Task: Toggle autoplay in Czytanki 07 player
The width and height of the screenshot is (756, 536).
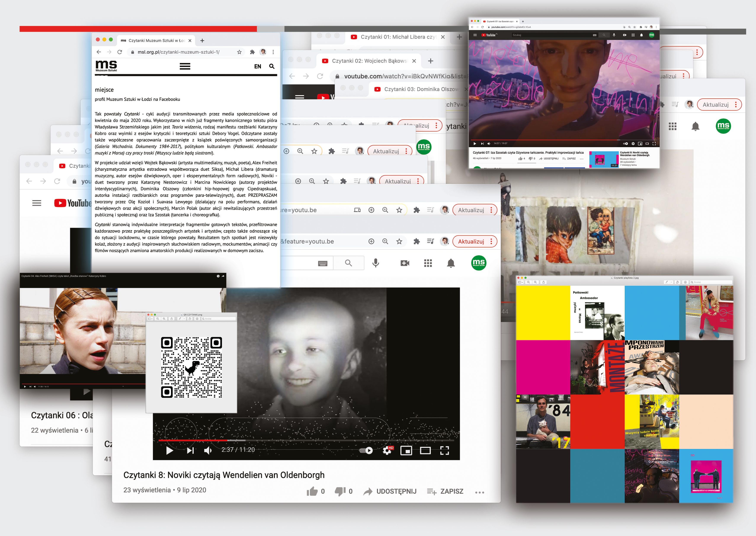Action: (x=625, y=144)
